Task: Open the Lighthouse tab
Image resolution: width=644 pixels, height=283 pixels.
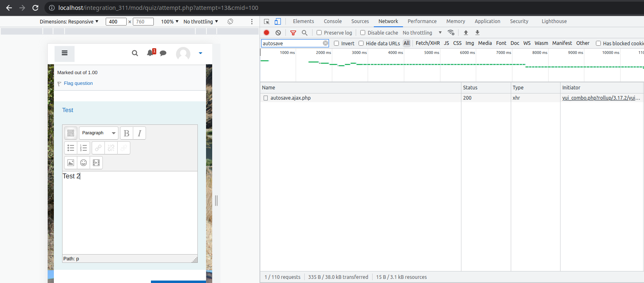Action: coord(554,21)
